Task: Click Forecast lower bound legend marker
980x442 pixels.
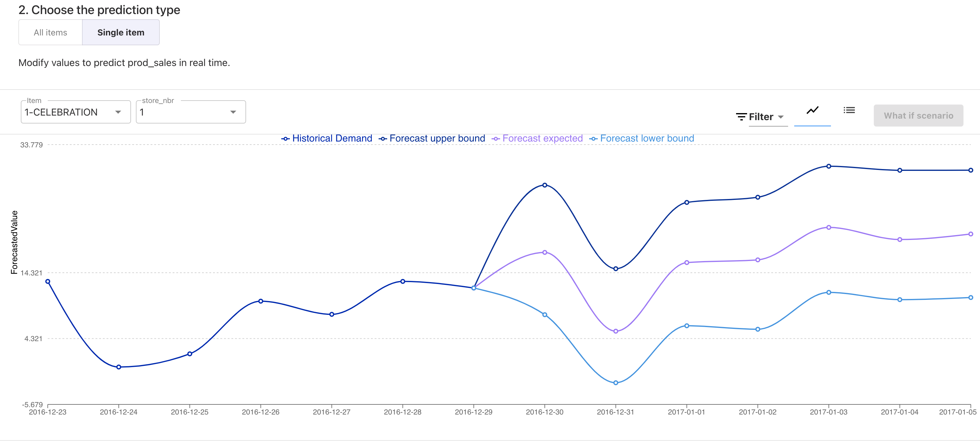Action: pyautogui.click(x=593, y=139)
